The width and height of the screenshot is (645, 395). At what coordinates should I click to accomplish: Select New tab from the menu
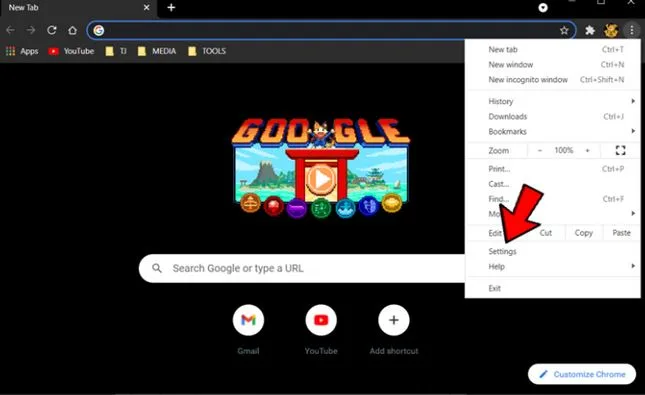pos(552,49)
